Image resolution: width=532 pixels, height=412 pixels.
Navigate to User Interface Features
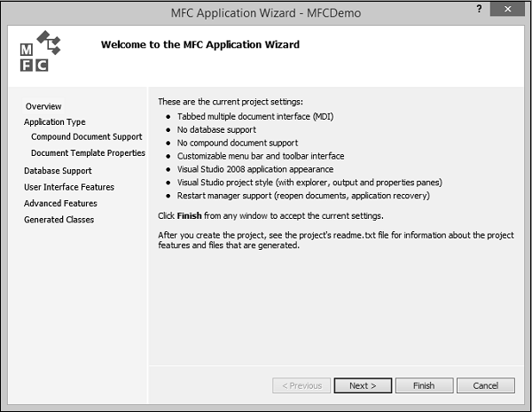[x=69, y=187]
